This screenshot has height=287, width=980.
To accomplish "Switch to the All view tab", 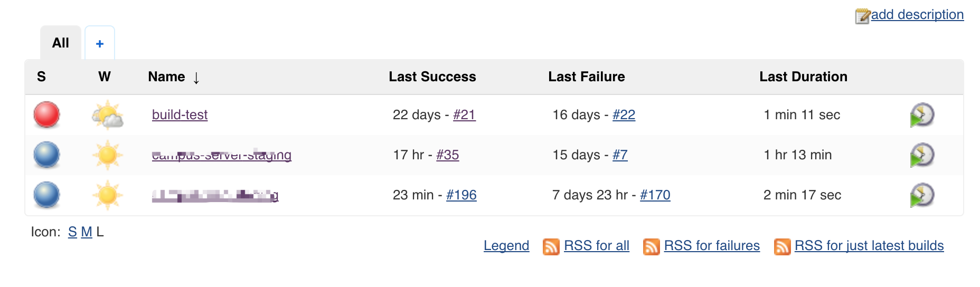I will coord(61,43).
